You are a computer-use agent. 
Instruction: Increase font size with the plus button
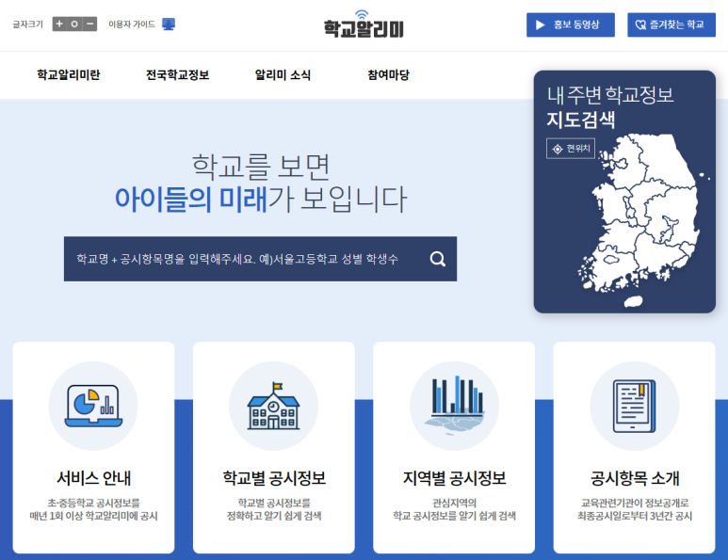[59, 24]
